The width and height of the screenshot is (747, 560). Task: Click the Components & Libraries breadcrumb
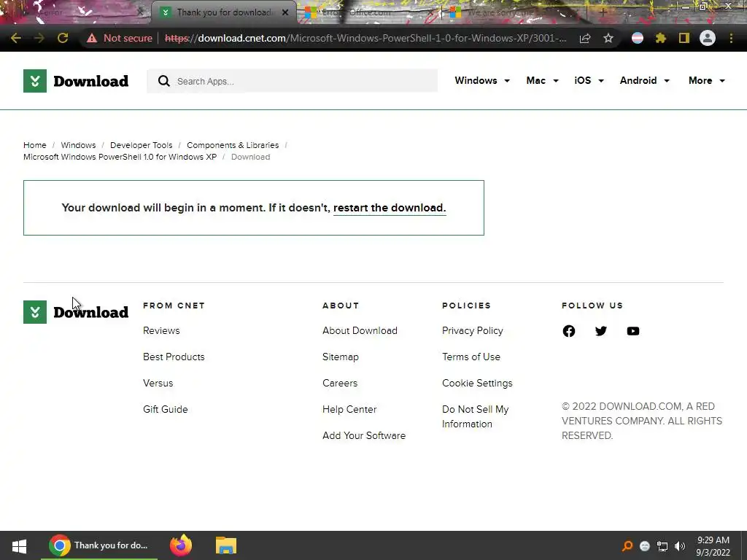click(x=233, y=145)
